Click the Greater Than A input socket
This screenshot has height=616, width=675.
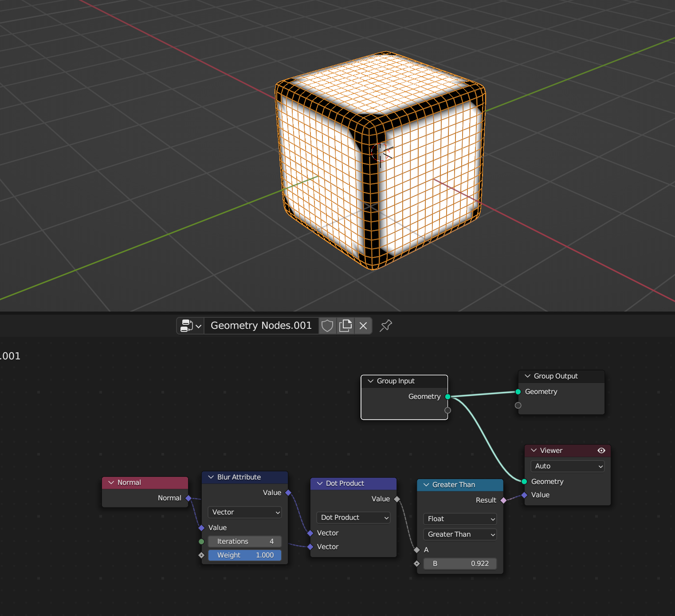[417, 550]
